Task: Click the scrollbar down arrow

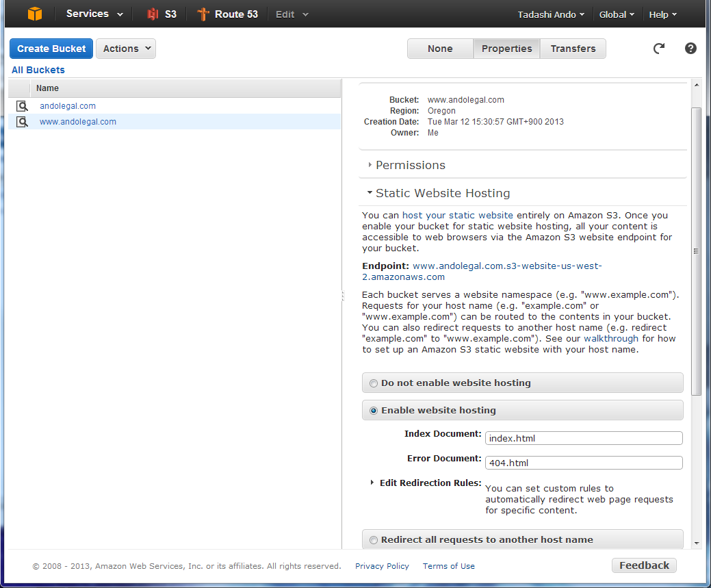Action: tap(697, 543)
